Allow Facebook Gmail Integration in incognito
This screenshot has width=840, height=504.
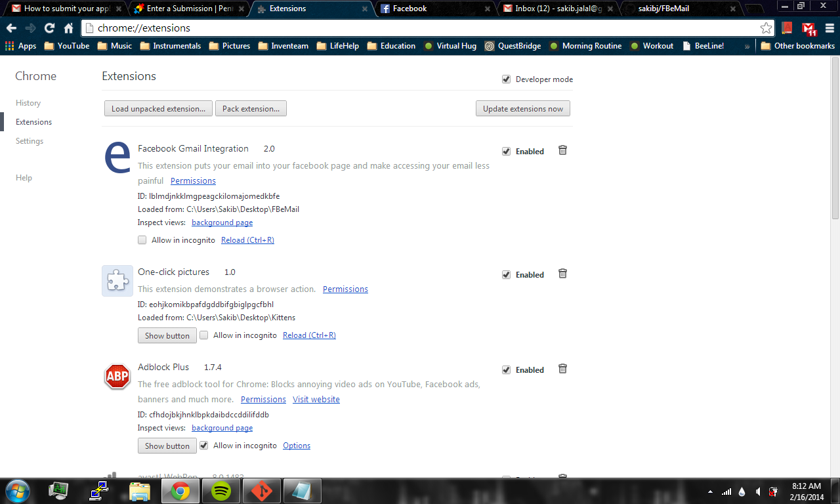(142, 240)
